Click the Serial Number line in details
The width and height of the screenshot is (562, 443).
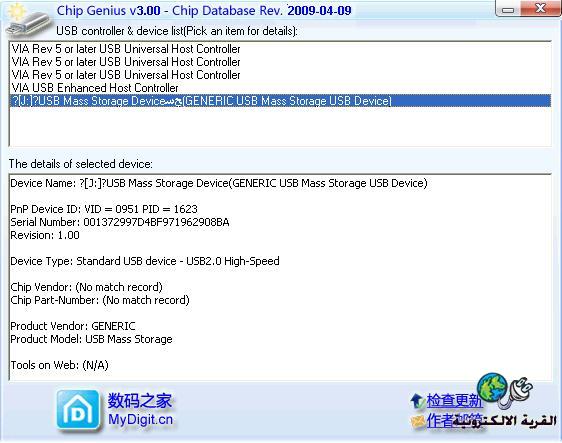[x=120, y=222]
